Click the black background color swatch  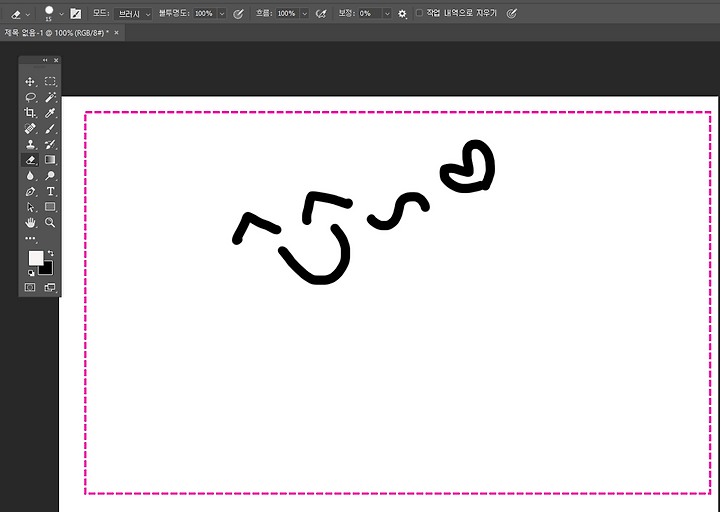coord(47,270)
